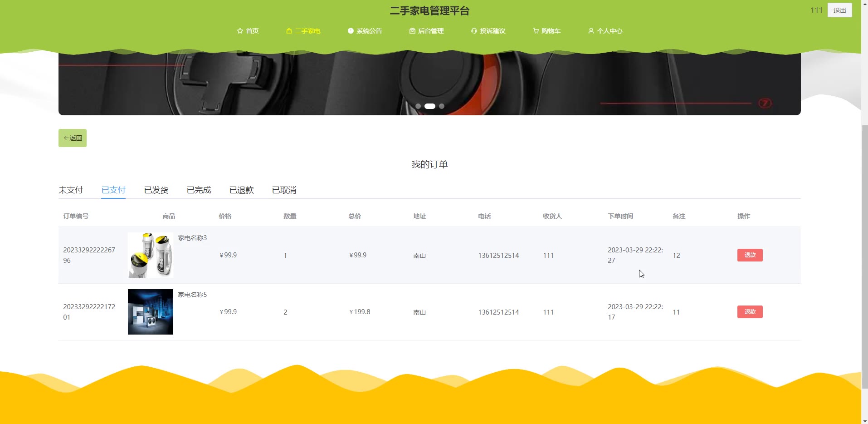
Task: Switch to the 已发货 tab
Action: (x=156, y=190)
